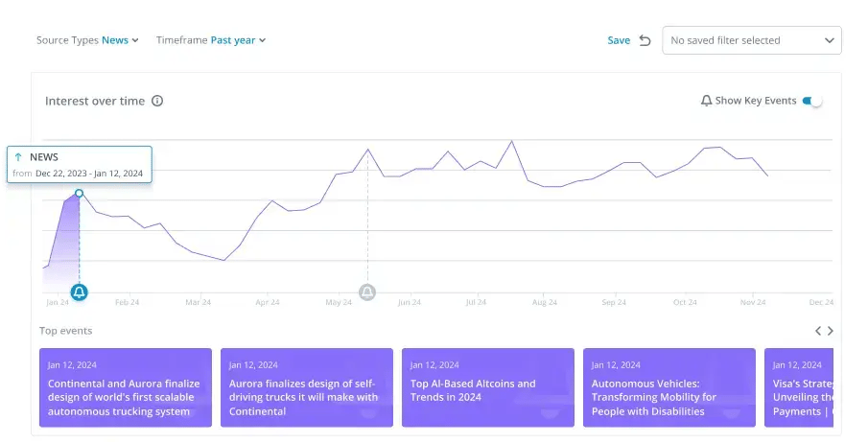Click the upward arrow icon in NEWS tooltip
Screen dimensions: 868x443
click(x=18, y=157)
